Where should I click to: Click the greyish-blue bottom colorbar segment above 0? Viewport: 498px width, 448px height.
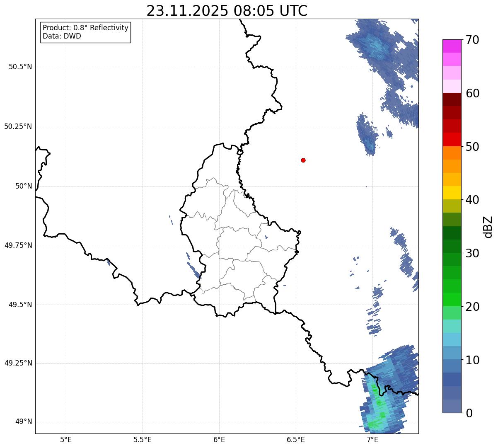(x=452, y=406)
